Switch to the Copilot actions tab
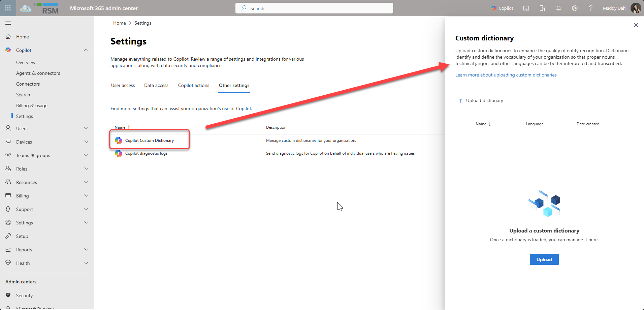Screen dimensions: 644x310 point(194,86)
